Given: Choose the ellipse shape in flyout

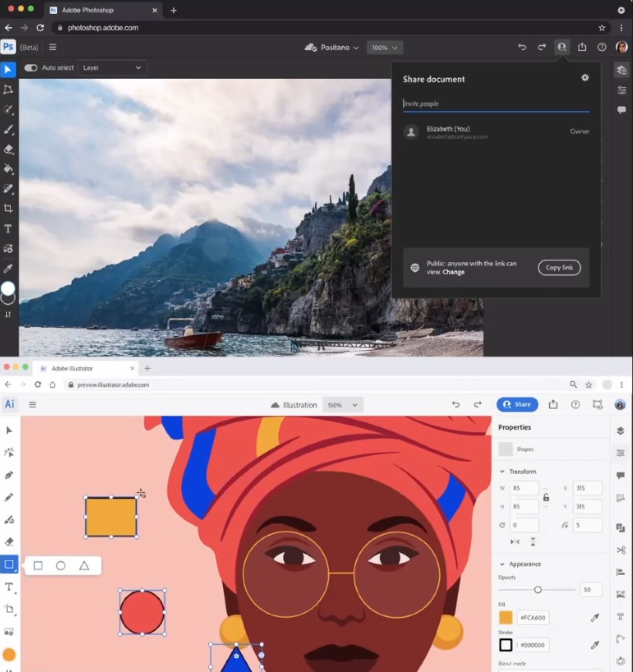Looking at the screenshot, I should 61,566.
